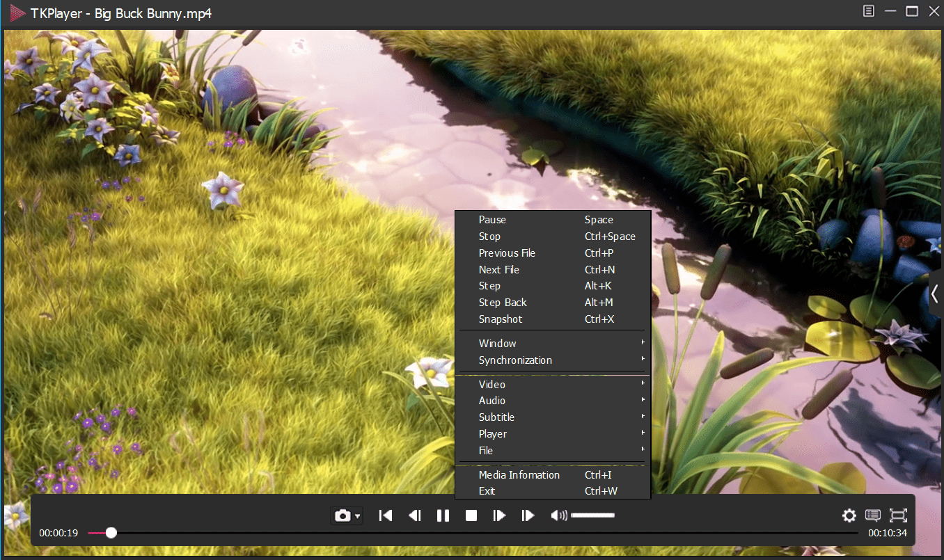Expand the Synchronization submenu
The width and height of the screenshot is (944, 560).
[x=553, y=360]
